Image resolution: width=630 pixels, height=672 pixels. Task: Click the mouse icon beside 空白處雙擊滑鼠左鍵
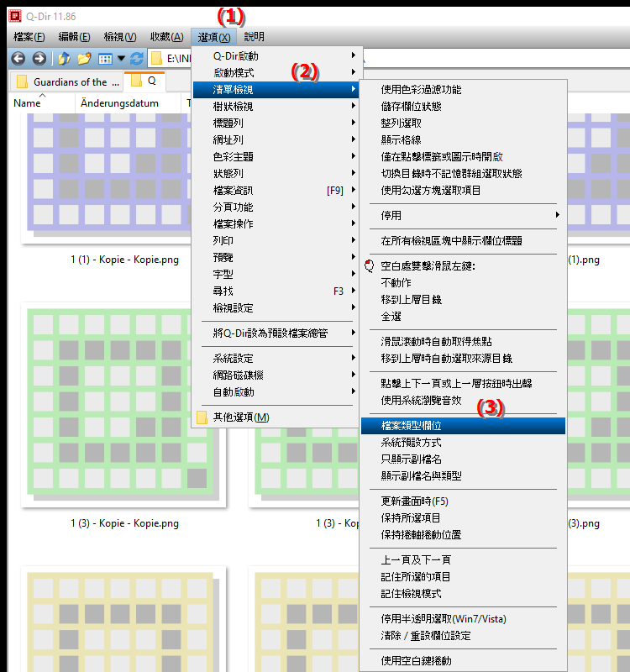369,266
